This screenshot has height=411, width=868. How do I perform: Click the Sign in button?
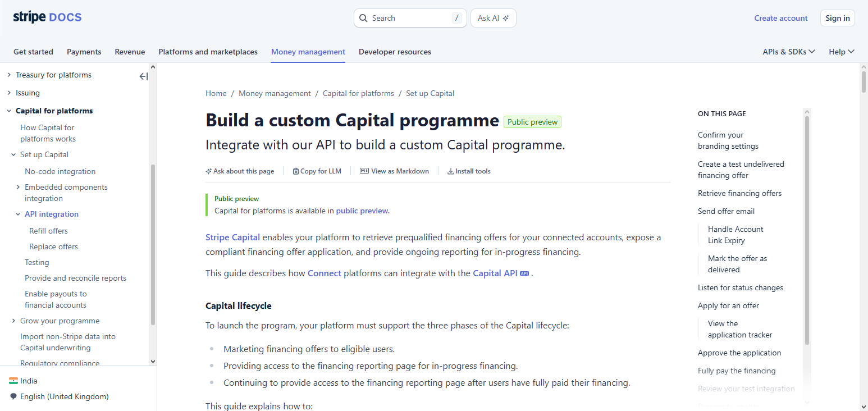[x=838, y=18]
